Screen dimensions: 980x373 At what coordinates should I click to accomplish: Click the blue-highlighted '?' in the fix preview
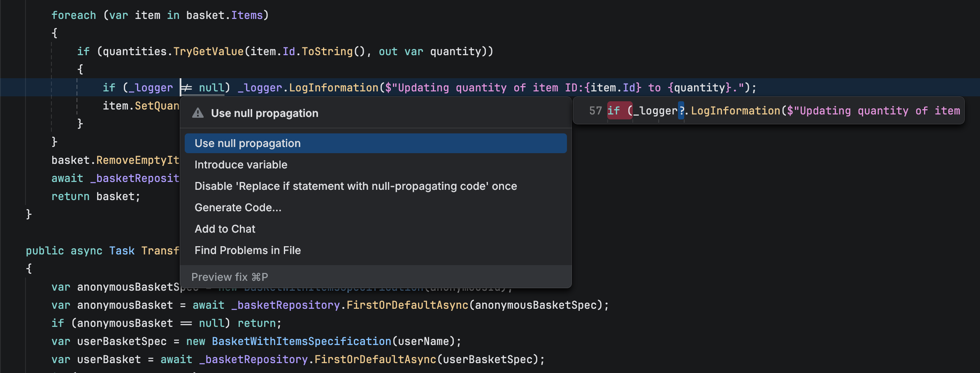point(682,110)
